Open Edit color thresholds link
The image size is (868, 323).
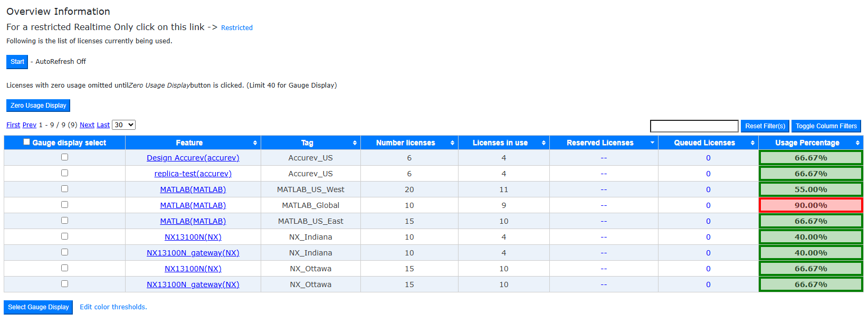pos(113,307)
